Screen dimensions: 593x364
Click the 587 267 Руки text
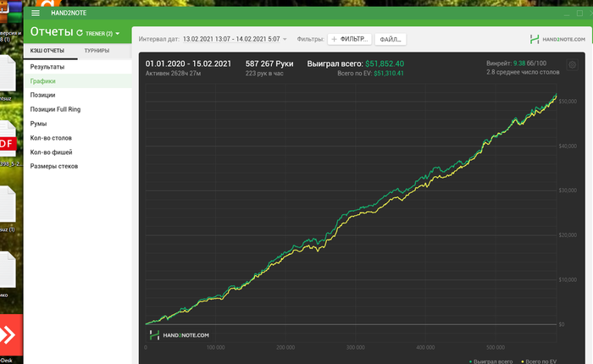click(x=269, y=63)
